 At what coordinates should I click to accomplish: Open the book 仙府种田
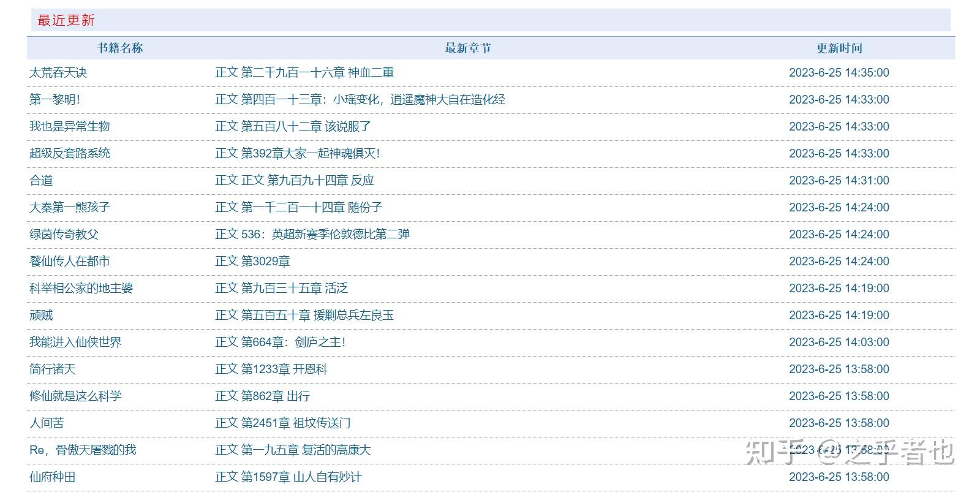coord(53,477)
